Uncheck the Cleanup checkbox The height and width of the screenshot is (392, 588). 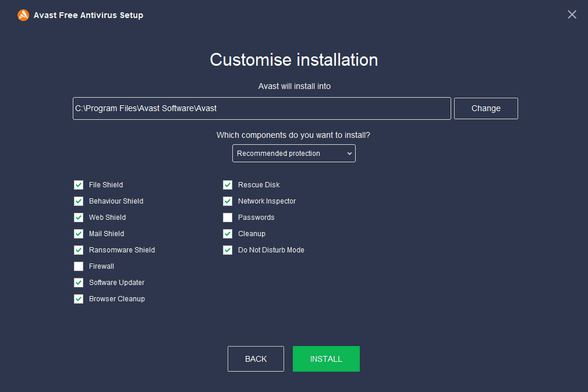(x=228, y=234)
